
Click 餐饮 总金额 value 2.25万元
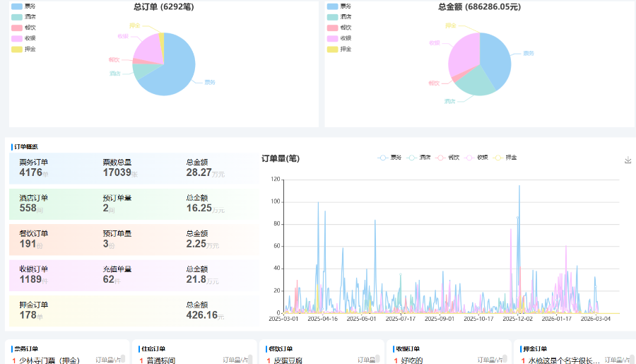202,244
